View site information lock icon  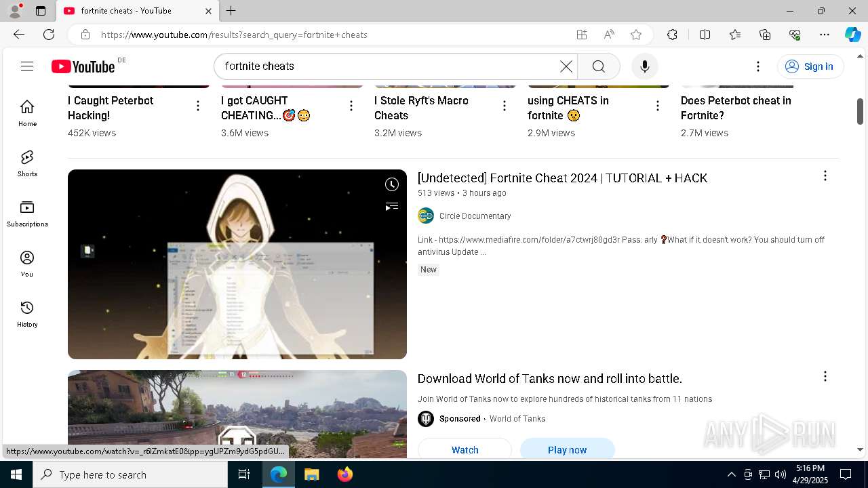pyautogui.click(x=85, y=35)
